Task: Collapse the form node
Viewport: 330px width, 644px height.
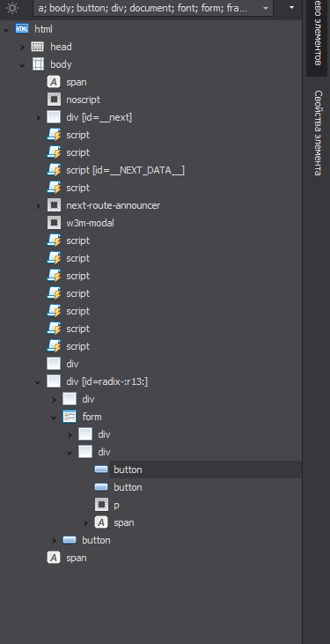Action: 54,417
